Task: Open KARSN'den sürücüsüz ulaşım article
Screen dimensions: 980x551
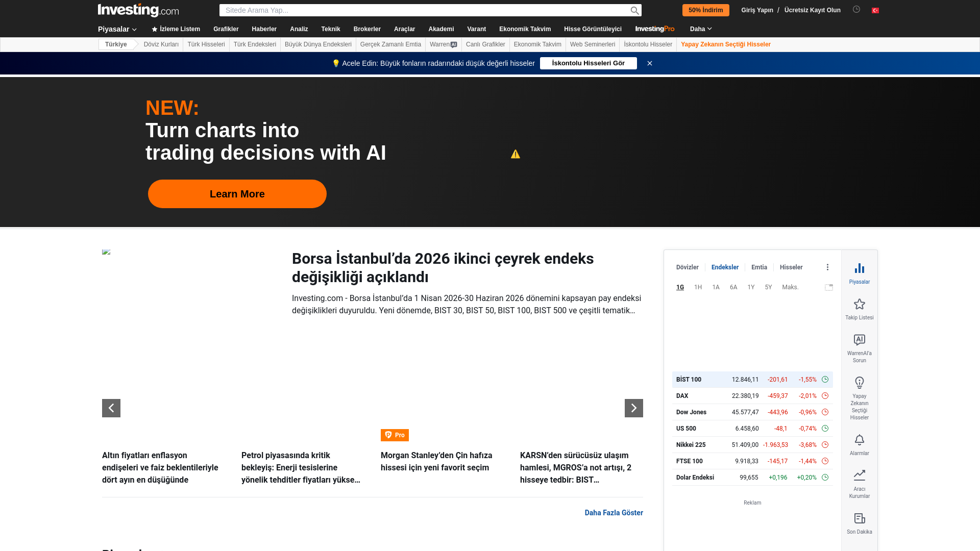Action: tap(576, 468)
